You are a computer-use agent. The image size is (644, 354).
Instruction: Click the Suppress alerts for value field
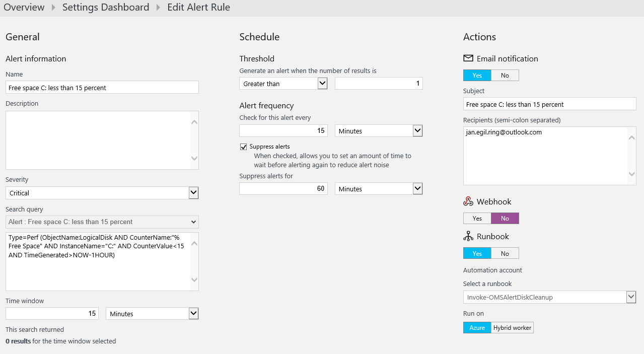coord(283,189)
